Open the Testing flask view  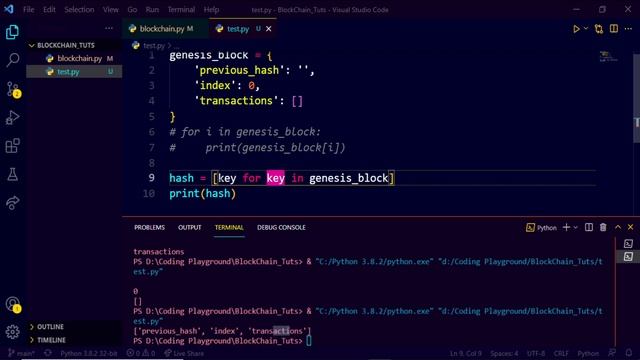[12, 174]
